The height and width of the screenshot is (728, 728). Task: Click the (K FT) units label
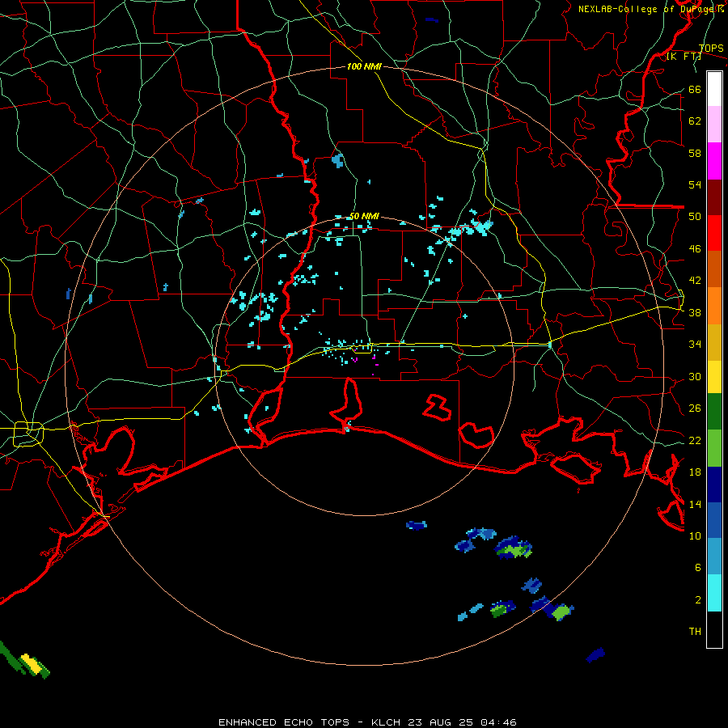[x=684, y=57]
